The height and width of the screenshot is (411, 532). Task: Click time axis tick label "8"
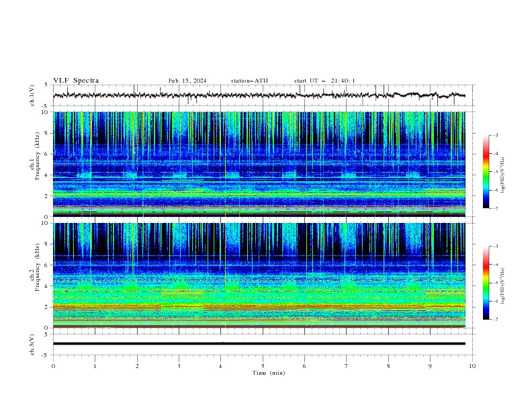[388, 366]
